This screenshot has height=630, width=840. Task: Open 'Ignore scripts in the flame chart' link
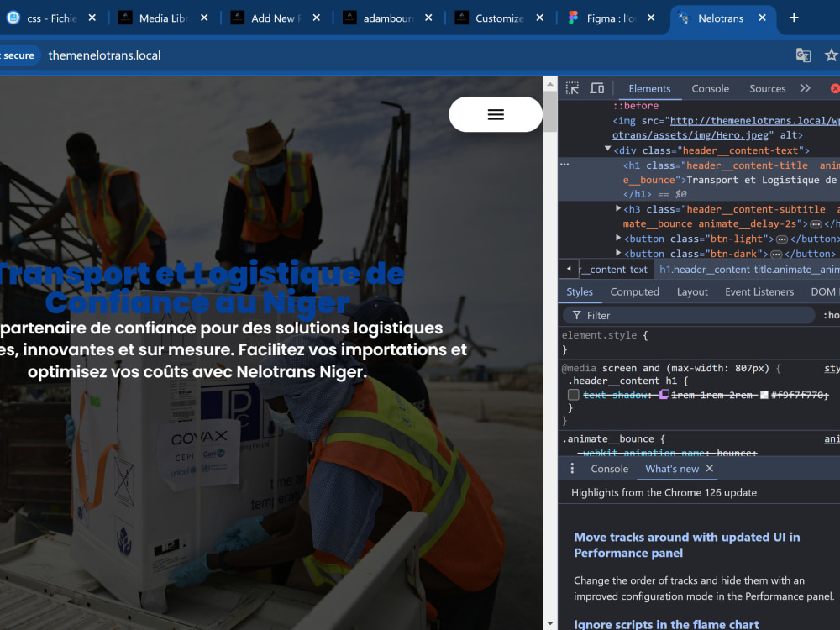[x=666, y=624]
